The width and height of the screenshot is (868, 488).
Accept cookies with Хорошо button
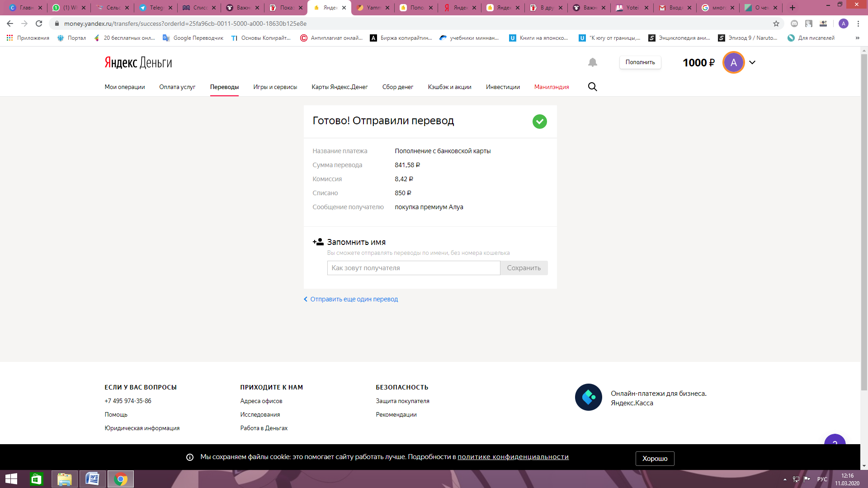point(655,458)
